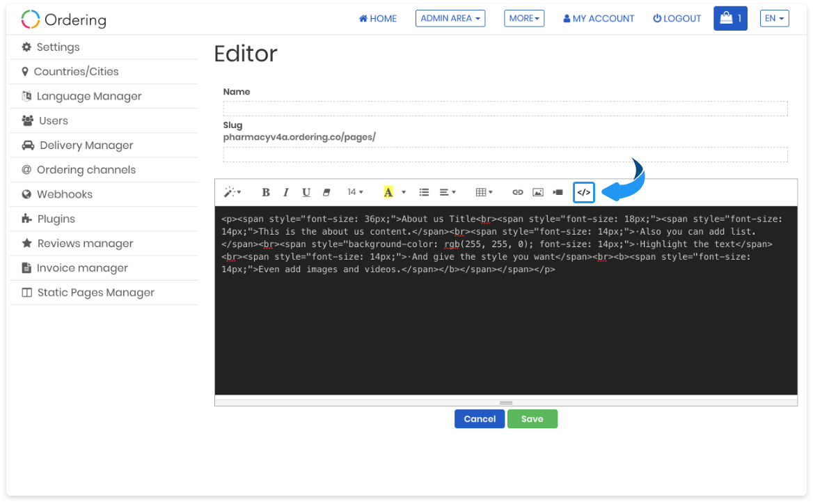Viewport: 813px width, 504px height.
Task: Save the page
Action: pyautogui.click(x=532, y=419)
